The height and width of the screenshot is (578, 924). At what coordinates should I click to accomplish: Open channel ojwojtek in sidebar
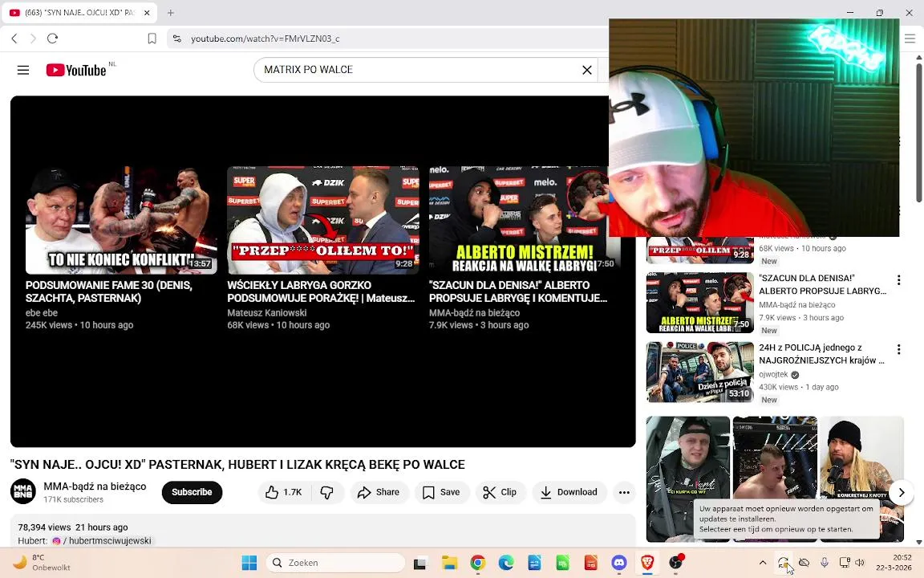(773, 375)
